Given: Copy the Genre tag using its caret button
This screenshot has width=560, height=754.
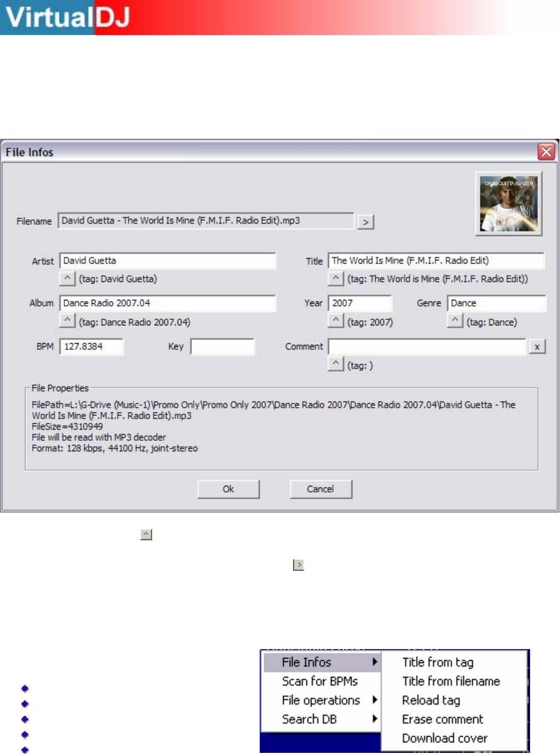Looking at the screenshot, I should coord(455,320).
